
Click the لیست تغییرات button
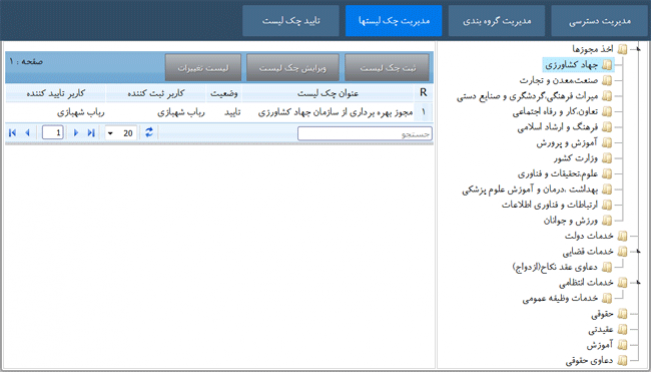click(x=203, y=67)
